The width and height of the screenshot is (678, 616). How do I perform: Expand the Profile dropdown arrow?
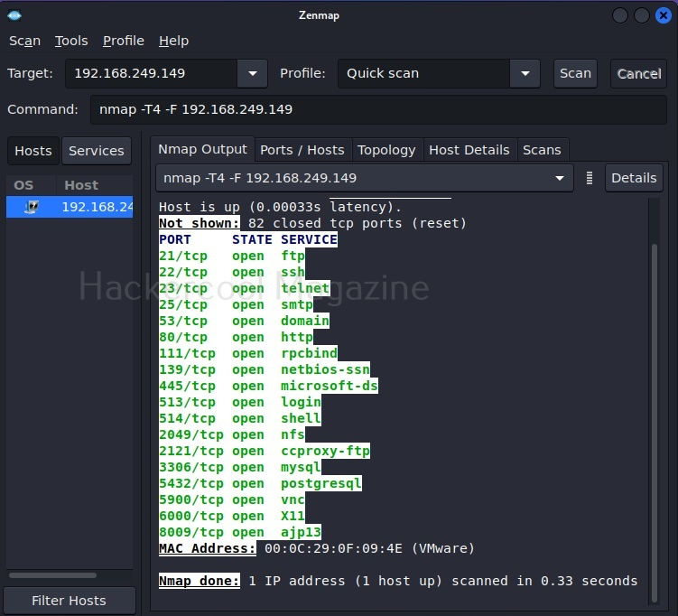pyautogui.click(x=525, y=73)
